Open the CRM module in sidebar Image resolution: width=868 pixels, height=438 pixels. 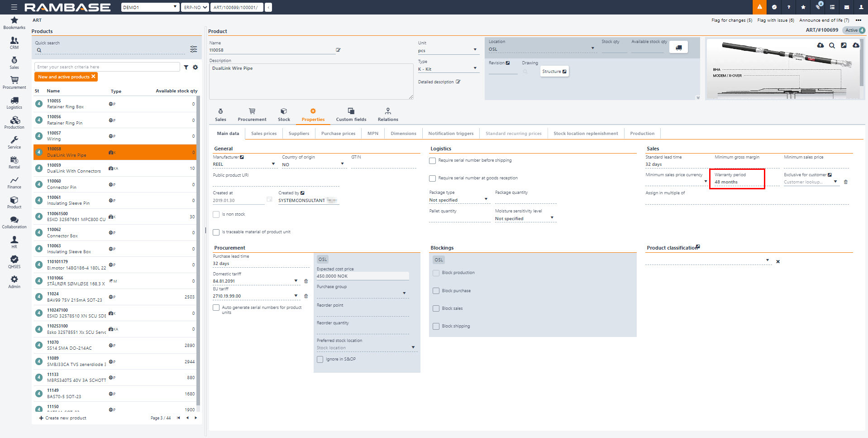click(14, 43)
